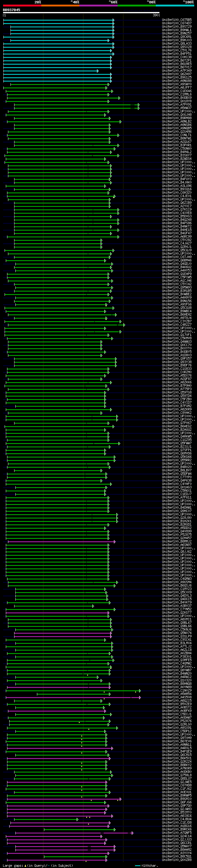Select hit label UniRef100_A9NSR6
Viewport: 197px width, 868px height.
point(177,125)
